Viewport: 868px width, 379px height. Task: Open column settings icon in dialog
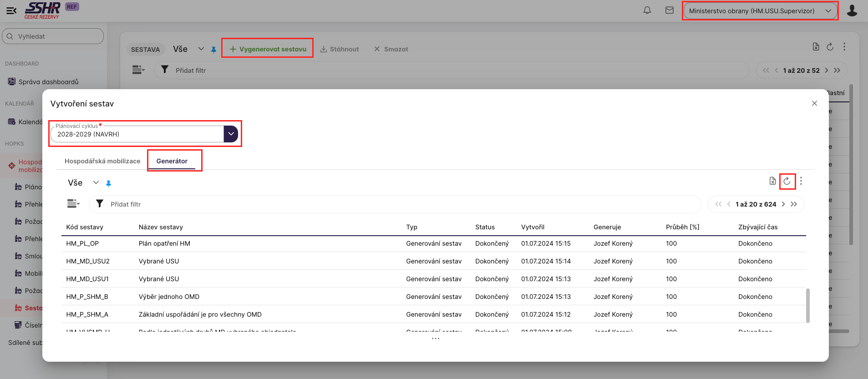pos(73,204)
